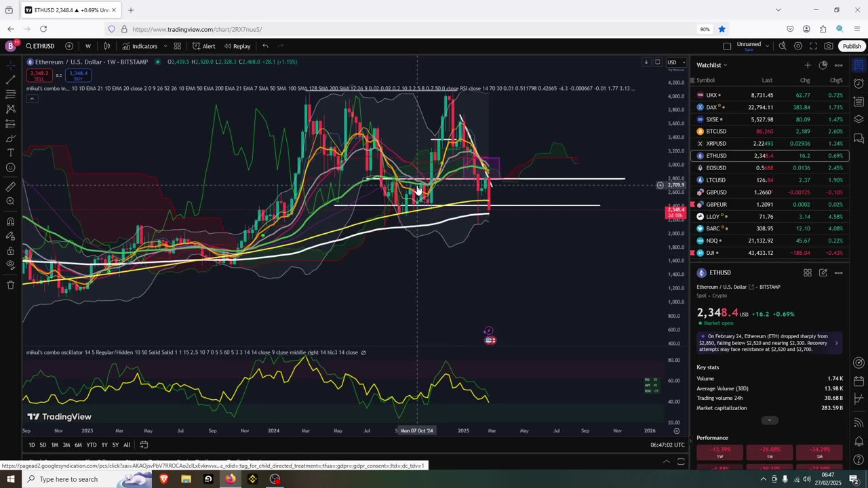The width and height of the screenshot is (868, 488).
Task: Toggle magnet mode in drawing toolbar
Action: point(10,221)
